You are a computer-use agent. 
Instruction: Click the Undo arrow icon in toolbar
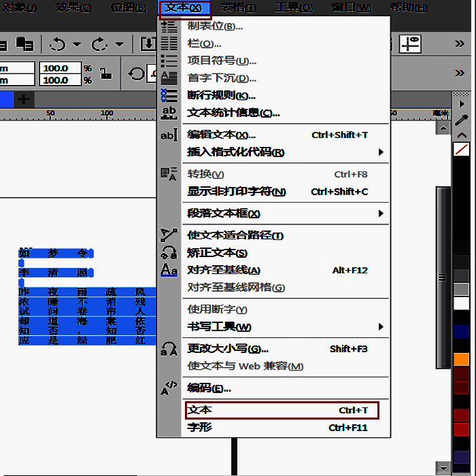point(58,45)
